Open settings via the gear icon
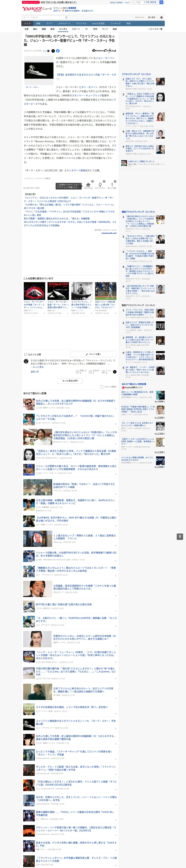 click(161, 18)
